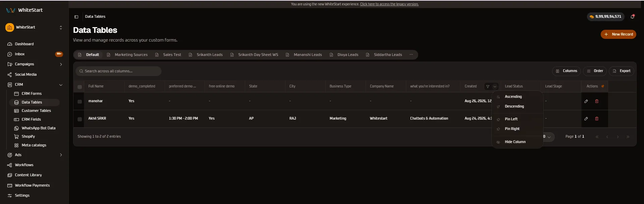Click the 99+ Inbox badge
Viewport: 644px width, 204px height.
pyautogui.click(x=59, y=54)
